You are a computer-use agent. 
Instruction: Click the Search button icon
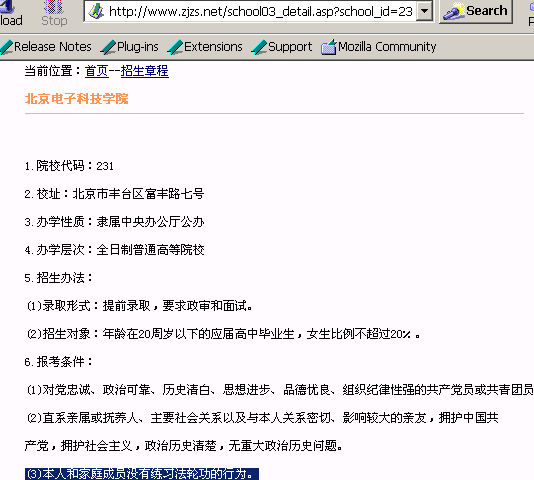tap(453, 12)
